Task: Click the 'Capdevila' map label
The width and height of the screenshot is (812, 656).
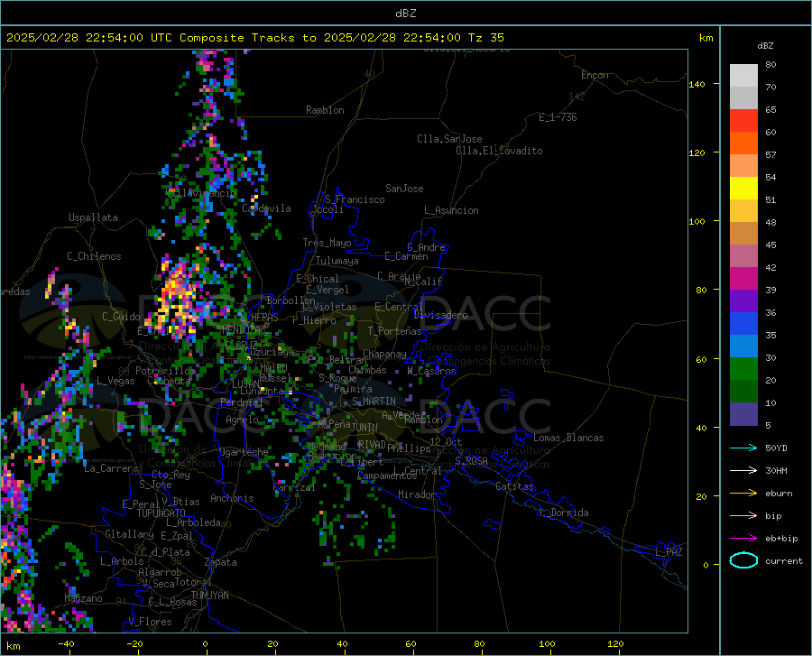Action: coord(266,208)
